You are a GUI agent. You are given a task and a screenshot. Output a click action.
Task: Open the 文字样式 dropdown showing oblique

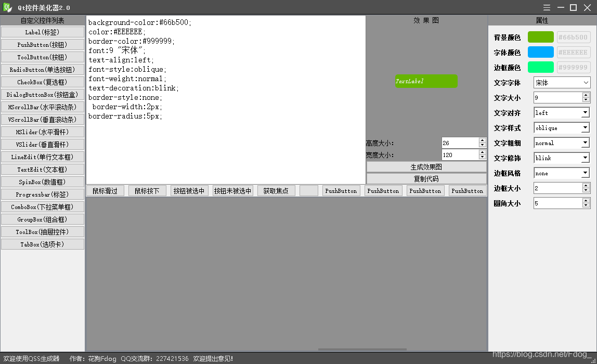562,128
